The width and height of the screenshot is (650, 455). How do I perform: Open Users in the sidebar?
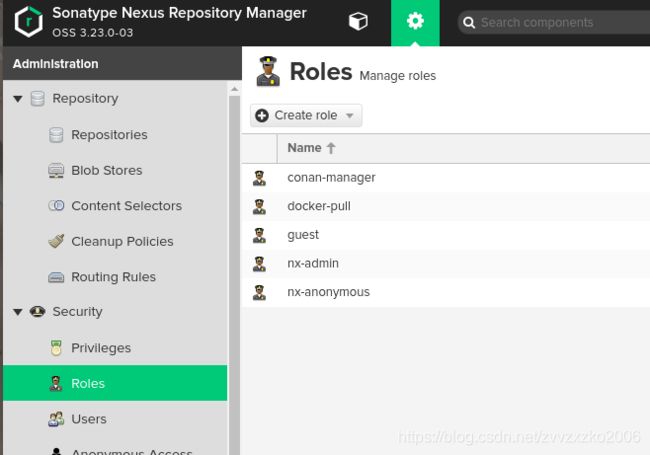click(x=89, y=419)
